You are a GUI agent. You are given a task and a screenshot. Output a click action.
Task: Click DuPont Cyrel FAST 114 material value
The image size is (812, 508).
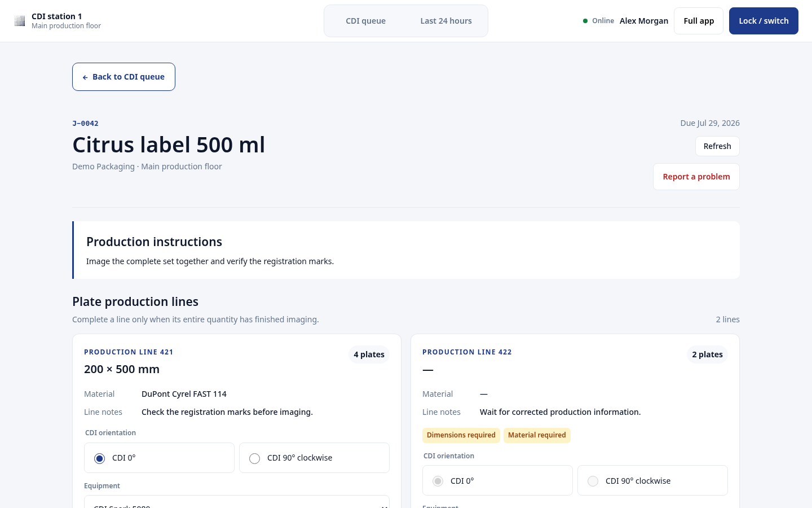click(x=184, y=394)
